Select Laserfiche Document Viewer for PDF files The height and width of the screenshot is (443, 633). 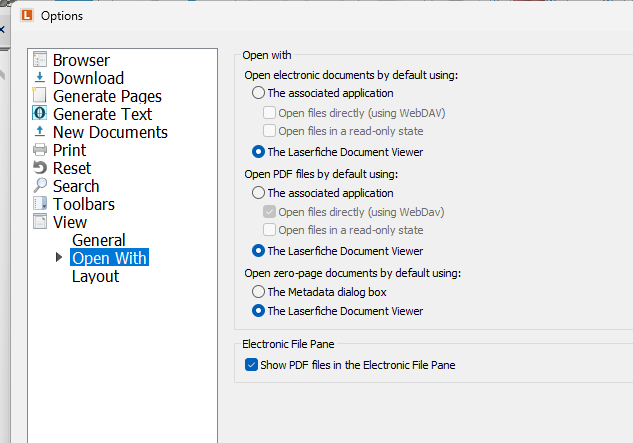coord(258,251)
